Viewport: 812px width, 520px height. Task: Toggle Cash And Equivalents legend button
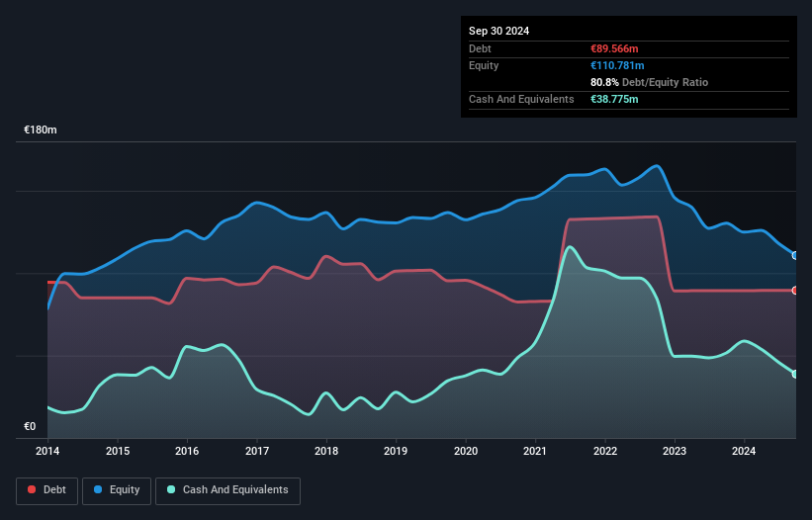click(227, 490)
